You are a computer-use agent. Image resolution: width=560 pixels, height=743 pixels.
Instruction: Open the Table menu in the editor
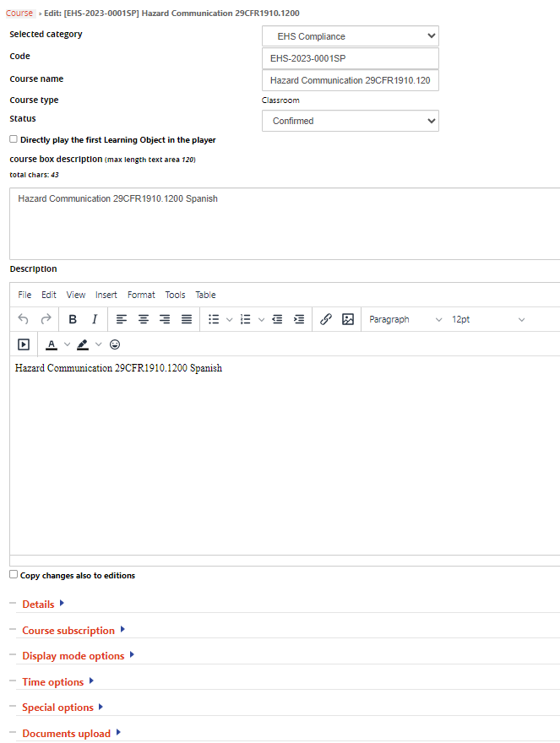(205, 295)
